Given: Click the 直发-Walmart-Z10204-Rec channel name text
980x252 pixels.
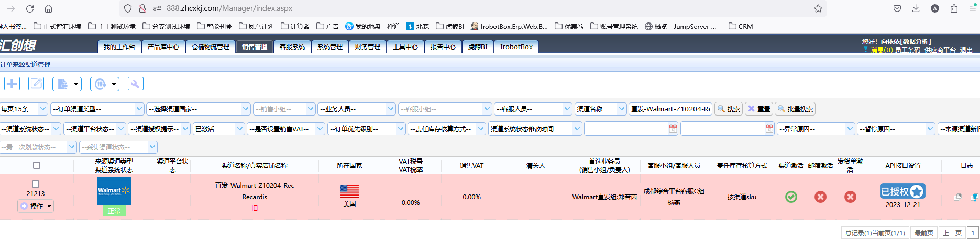Looking at the screenshot, I should pos(255,185).
